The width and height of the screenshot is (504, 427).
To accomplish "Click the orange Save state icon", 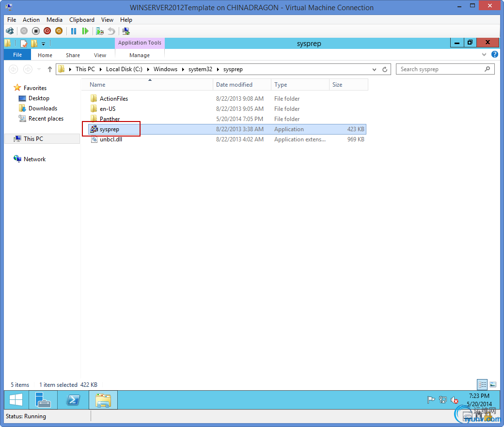I will [x=59, y=31].
